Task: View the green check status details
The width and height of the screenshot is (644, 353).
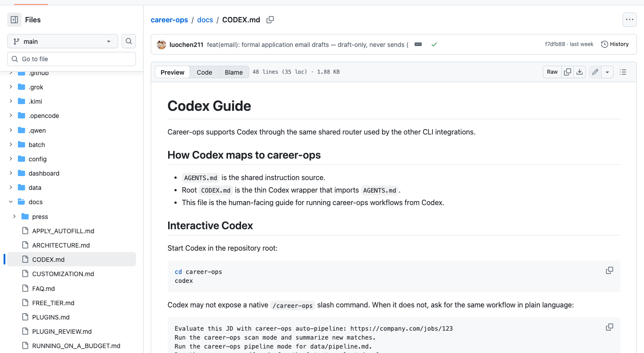Action: tap(434, 44)
